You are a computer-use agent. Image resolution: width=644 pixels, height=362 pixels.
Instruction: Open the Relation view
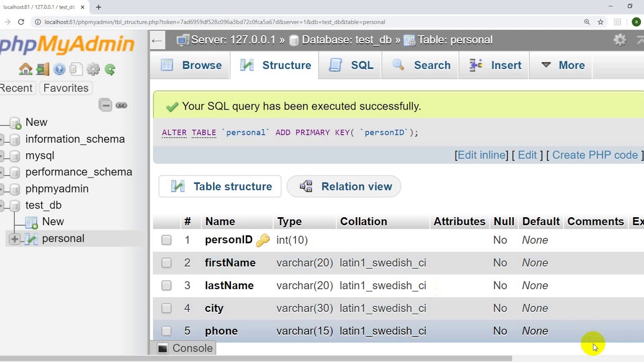click(x=344, y=187)
